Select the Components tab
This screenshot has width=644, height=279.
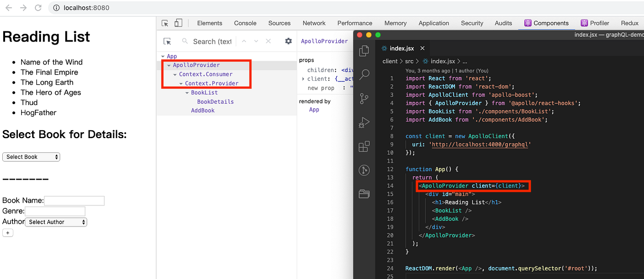546,23
